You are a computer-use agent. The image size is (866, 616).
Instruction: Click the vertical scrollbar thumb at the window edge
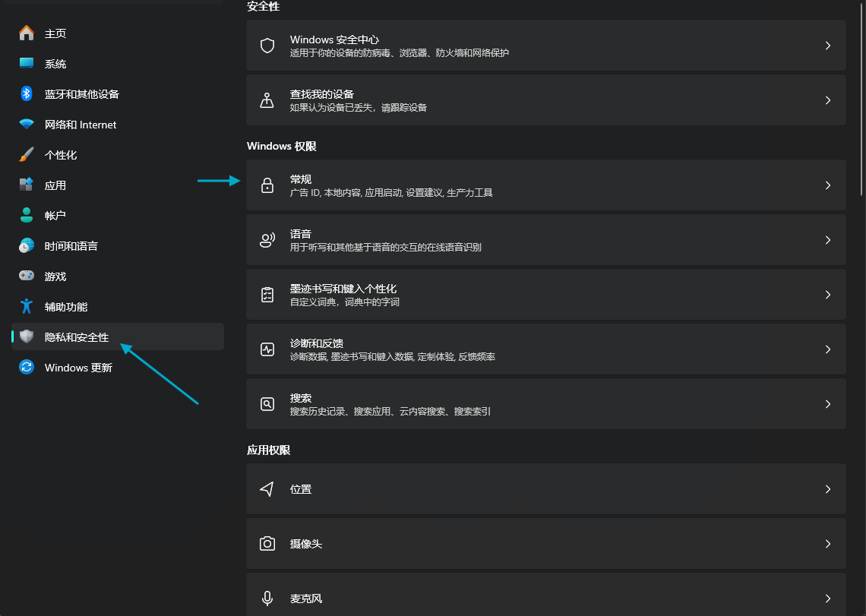861,98
